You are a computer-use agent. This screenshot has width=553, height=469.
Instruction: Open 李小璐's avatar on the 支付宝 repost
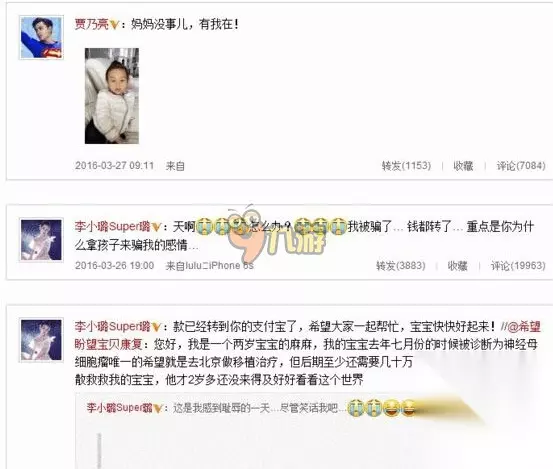click(x=41, y=340)
